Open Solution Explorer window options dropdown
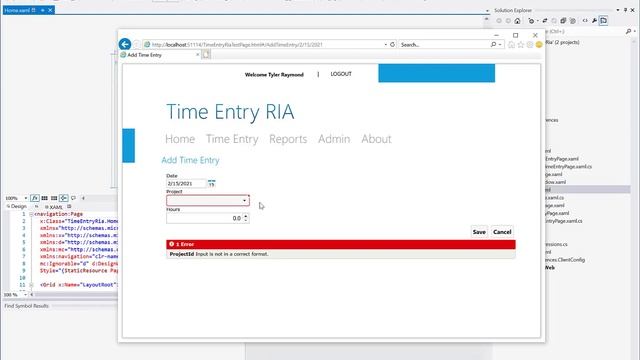Viewport: 640px width, 360px height. (618, 10)
